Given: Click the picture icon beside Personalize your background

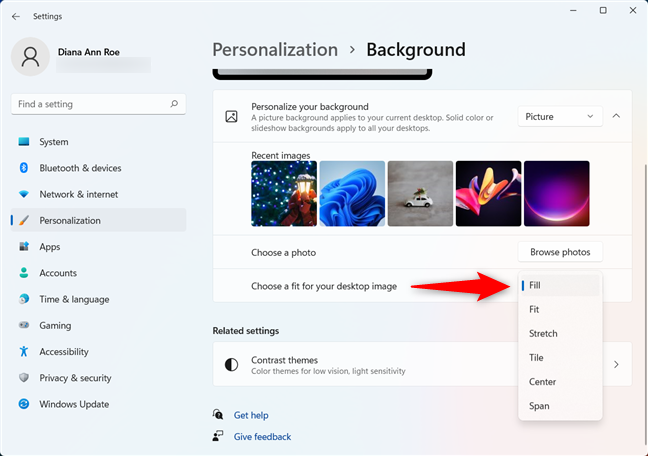Looking at the screenshot, I should pyautogui.click(x=231, y=117).
